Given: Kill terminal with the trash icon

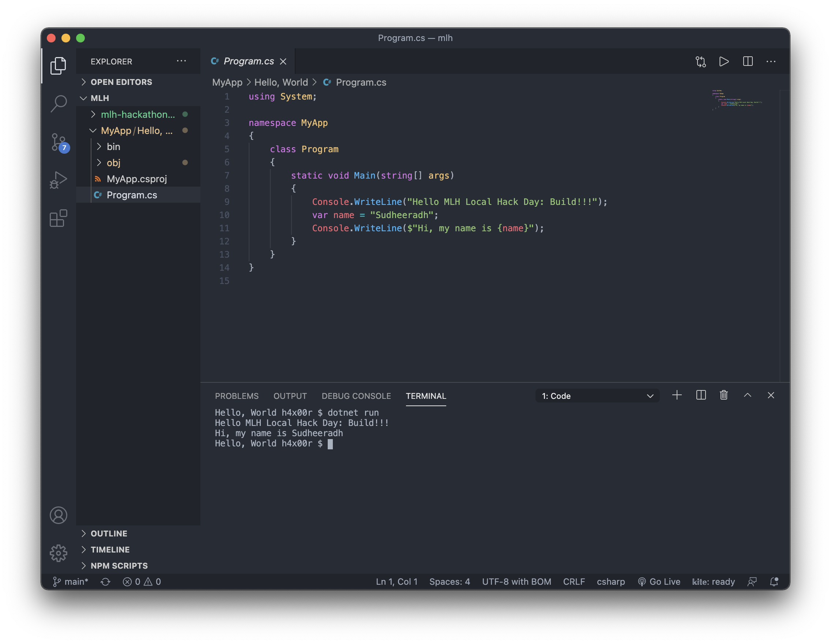Looking at the screenshot, I should (x=724, y=395).
